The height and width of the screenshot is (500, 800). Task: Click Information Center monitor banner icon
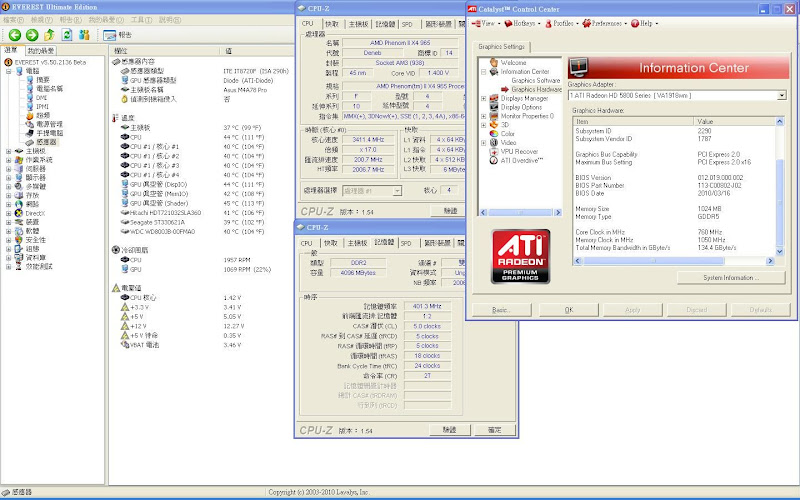coord(579,67)
